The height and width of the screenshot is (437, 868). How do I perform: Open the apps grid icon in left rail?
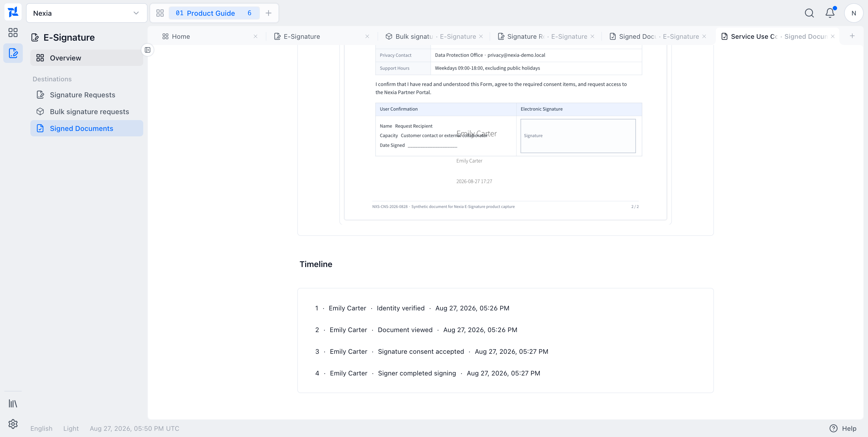[13, 32]
